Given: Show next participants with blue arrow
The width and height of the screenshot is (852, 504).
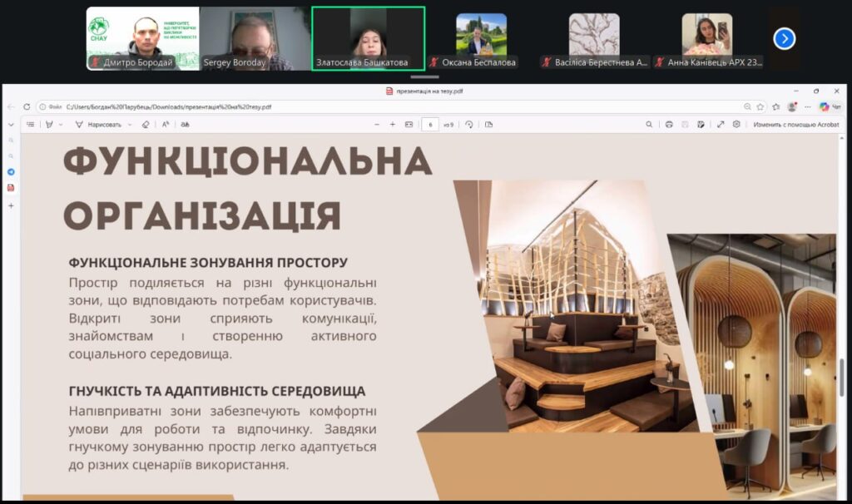Looking at the screenshot, I should click(x=784, y=38).
